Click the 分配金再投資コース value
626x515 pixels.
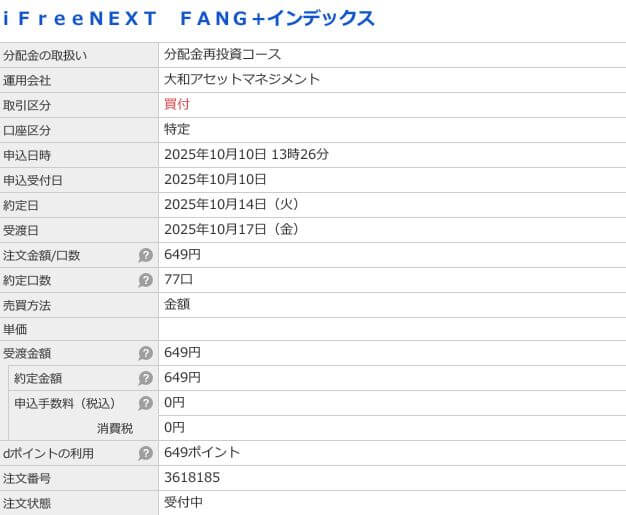pyautogui.click(x=223, y=54)
